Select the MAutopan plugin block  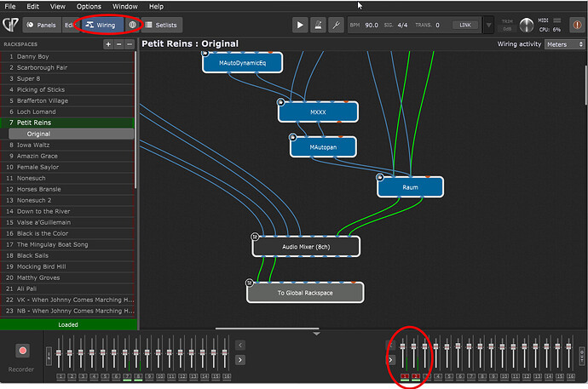323,147
